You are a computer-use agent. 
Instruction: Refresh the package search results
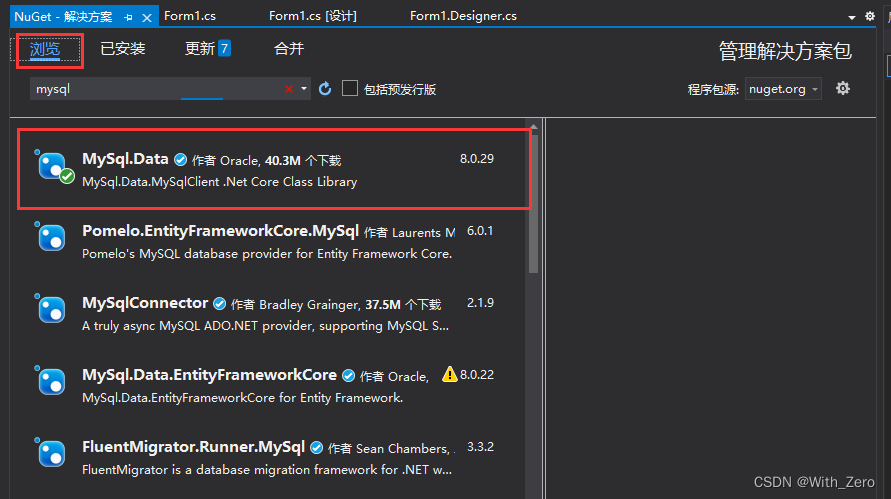pyautogui.click(x=325, y=89)
